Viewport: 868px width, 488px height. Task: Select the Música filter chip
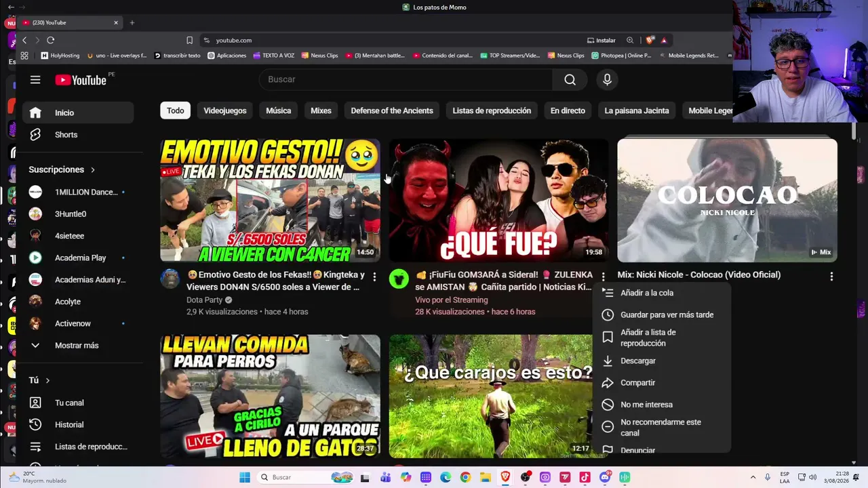(x=279, y=110)
